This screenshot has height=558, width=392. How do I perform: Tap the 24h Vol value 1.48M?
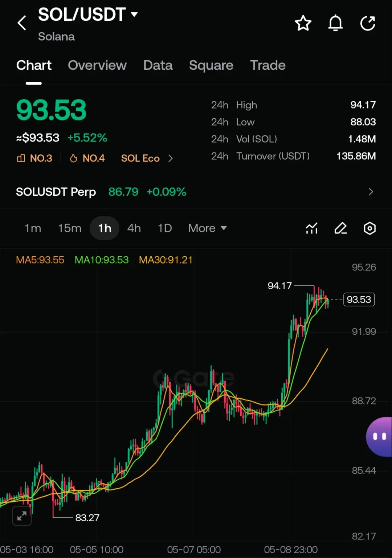point(362,139)
